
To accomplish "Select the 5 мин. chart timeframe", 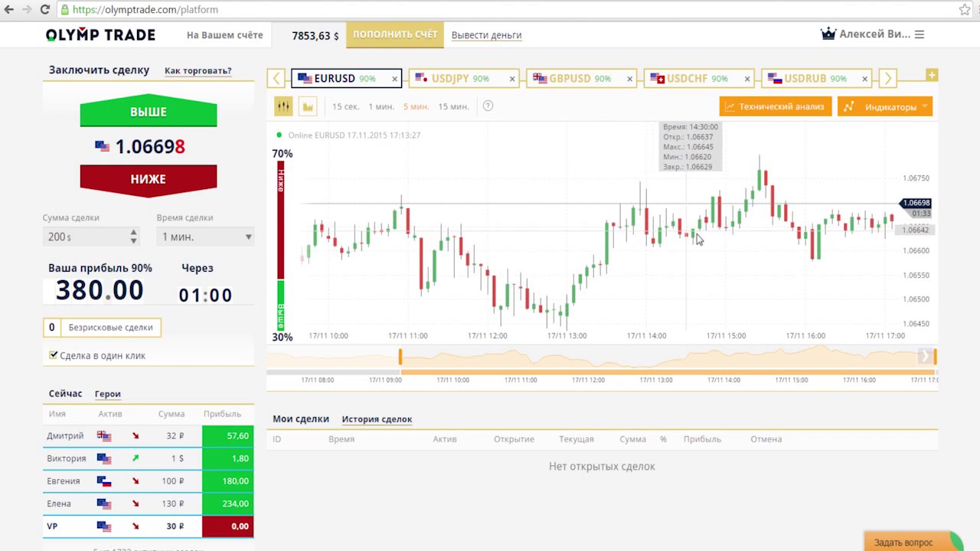I will coord(416,106).
